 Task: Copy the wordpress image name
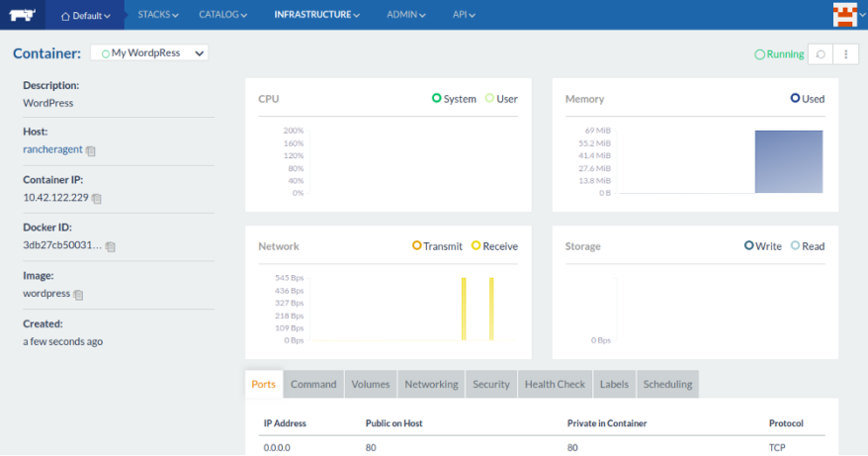pyautogui.click(x=79, y=295)
